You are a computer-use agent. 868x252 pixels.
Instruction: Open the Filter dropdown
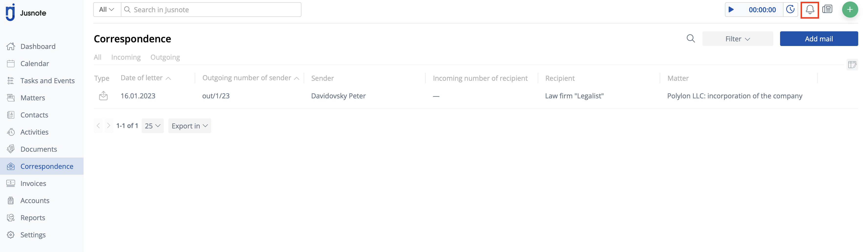coord(738,39)
